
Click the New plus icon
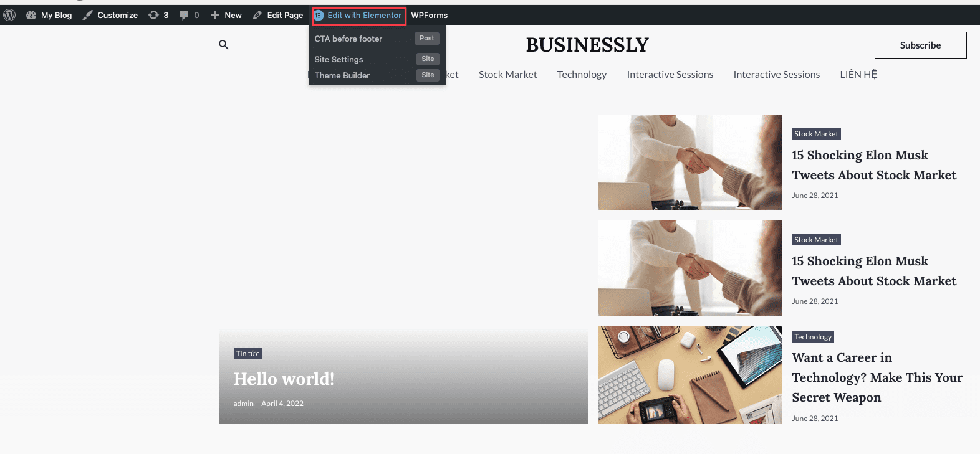(x=215, y=15)
